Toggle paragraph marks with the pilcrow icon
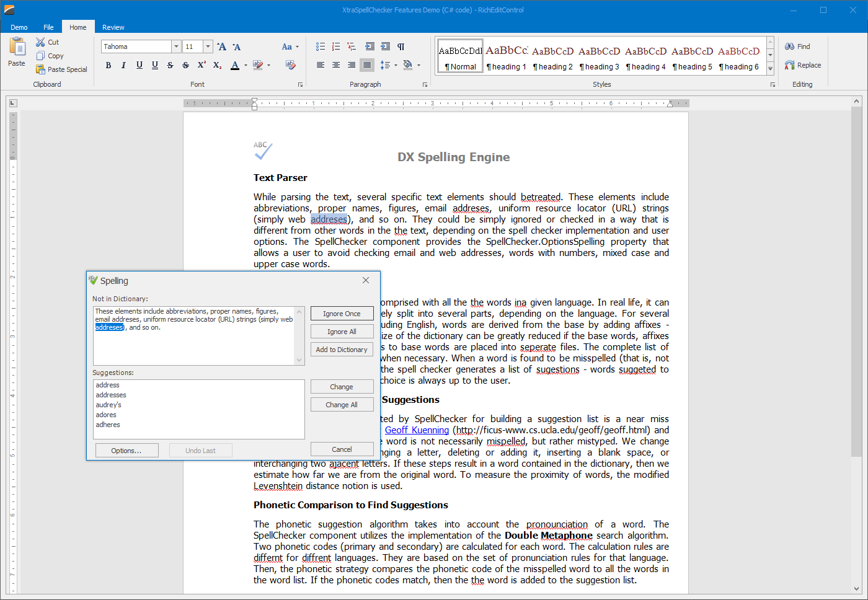Image resolution: width=868 pixels, height=600 pixels. click(401, 46)
